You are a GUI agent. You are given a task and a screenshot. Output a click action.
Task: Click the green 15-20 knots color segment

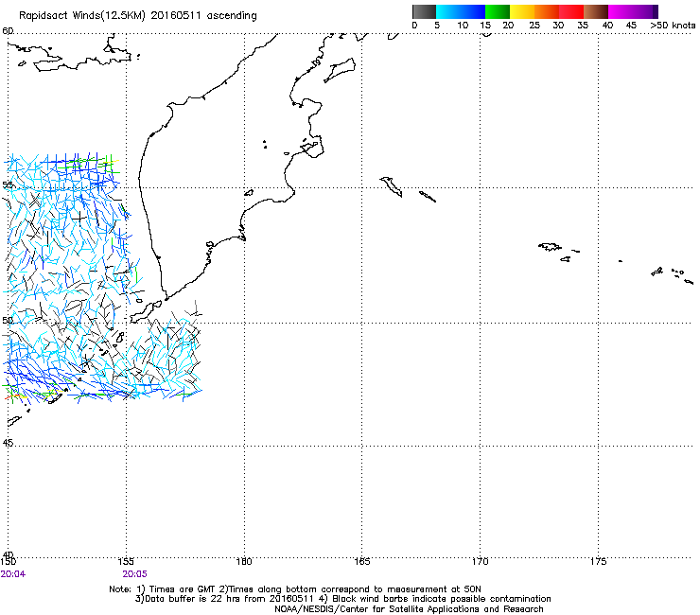coord(498,11)
